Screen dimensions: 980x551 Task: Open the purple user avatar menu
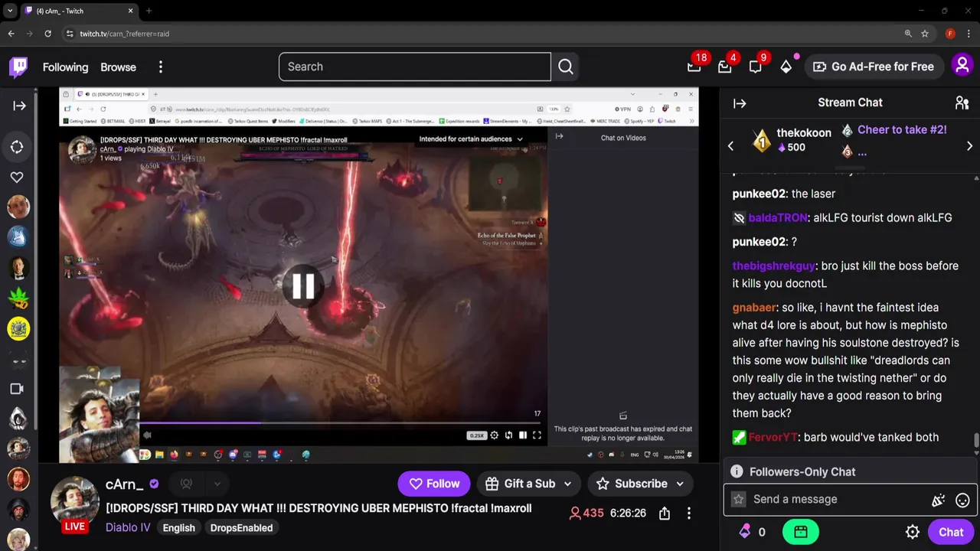click(x=962, y=66)
